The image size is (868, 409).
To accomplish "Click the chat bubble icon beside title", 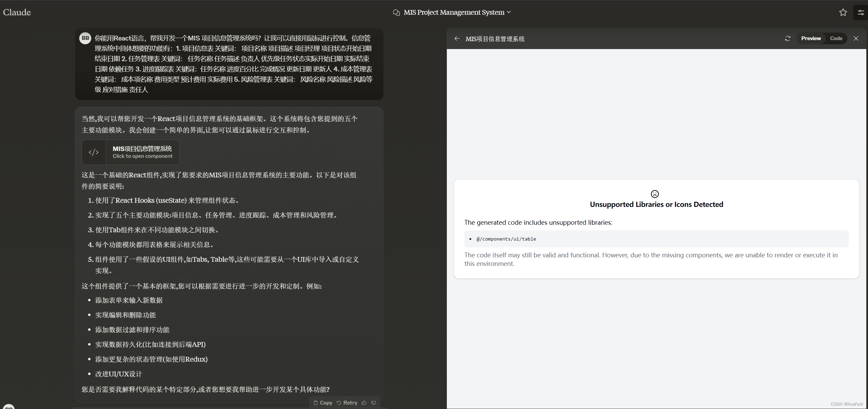I will [396, 12].
